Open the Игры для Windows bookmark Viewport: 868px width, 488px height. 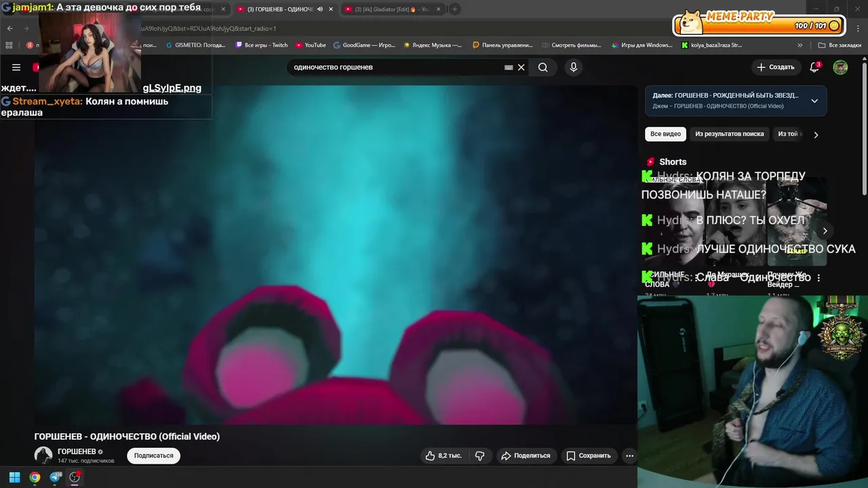(x=642, y=45)
